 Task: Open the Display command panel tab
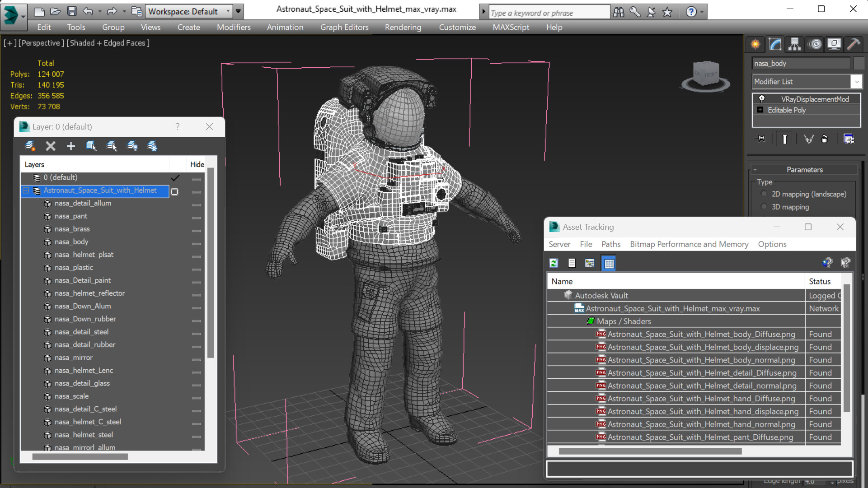pyautogui.click(x=834, y=44)
